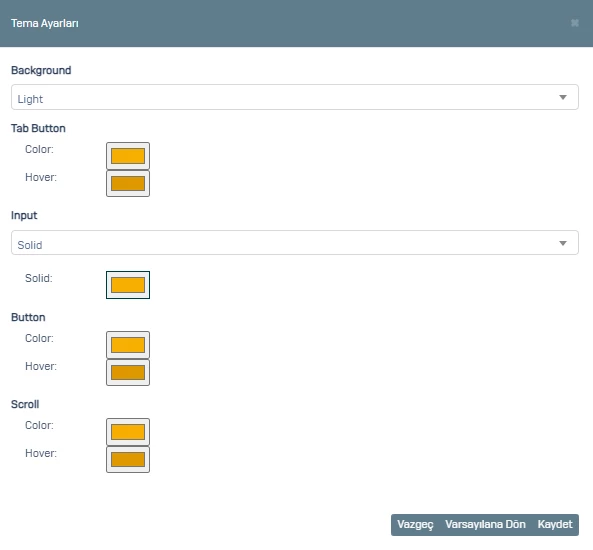Pick the Button Hover swatch
The height and width of the screenshot is (550, 593).
(128, 373)
